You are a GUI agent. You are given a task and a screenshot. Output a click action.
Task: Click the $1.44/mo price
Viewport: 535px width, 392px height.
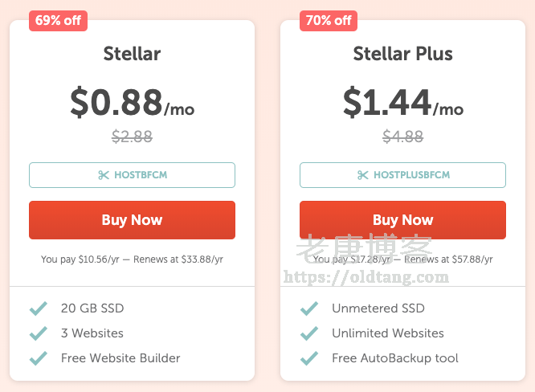click(x=402, y=102)
